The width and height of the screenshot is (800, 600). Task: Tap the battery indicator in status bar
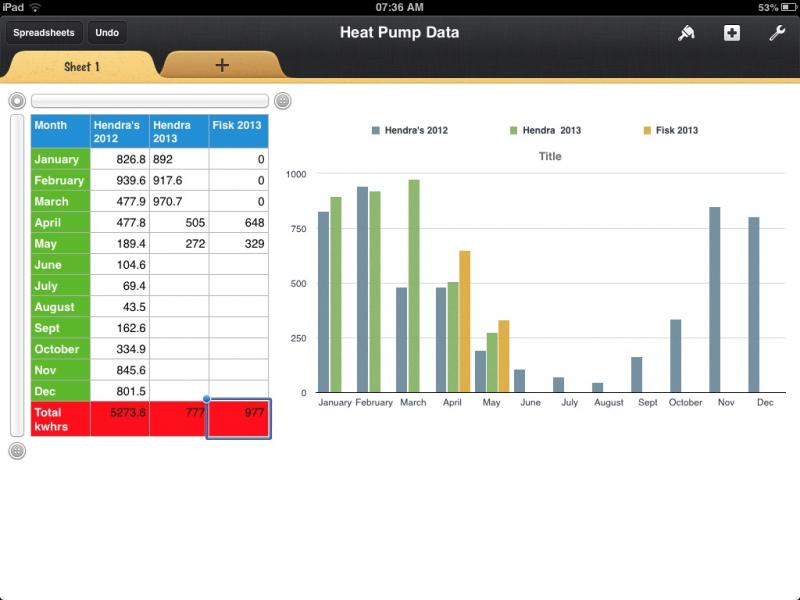783,7
